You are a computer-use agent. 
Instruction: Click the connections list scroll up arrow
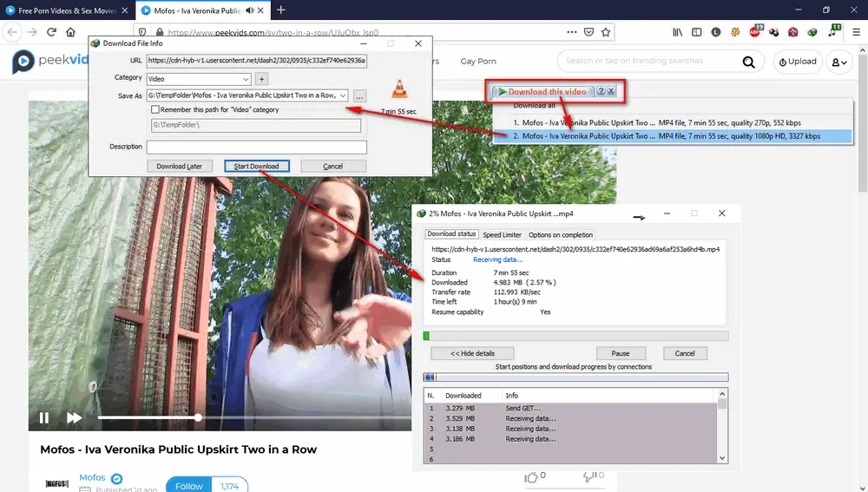(x=722, y=393)
